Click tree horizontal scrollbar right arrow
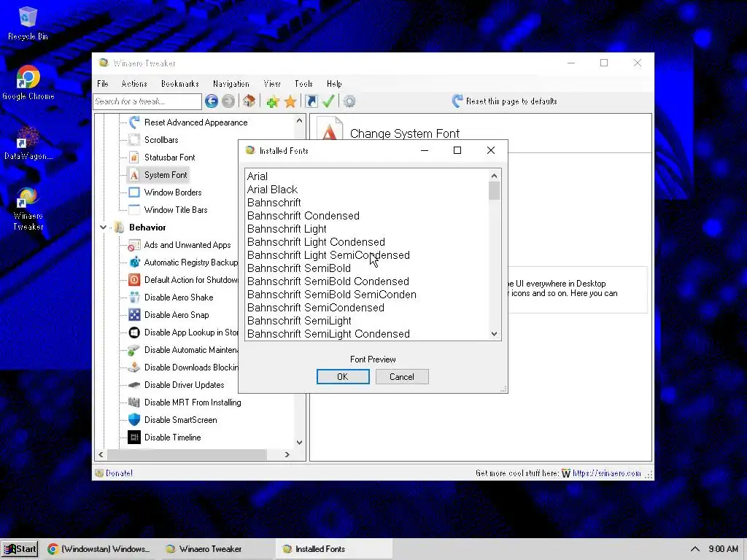Screen dimensions: 747x560 point(287,455)
